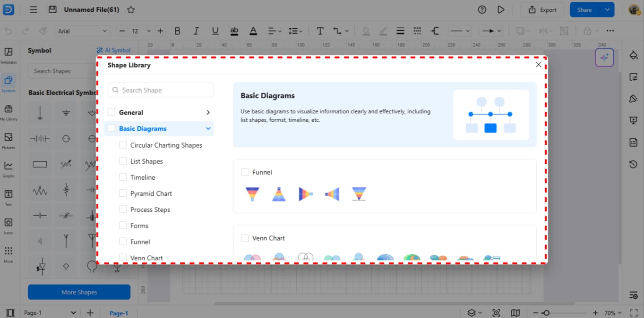Click the Search Shape input field

click(161, 90)
